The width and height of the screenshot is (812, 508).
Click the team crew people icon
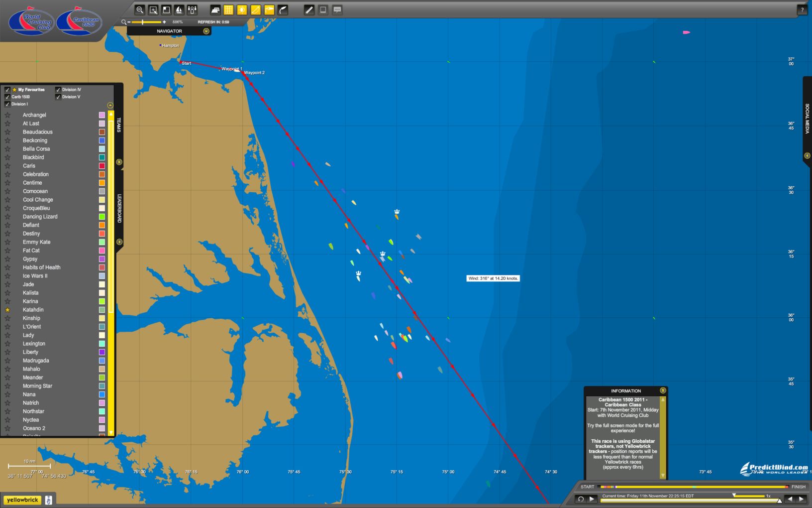[x=192, y=9]
